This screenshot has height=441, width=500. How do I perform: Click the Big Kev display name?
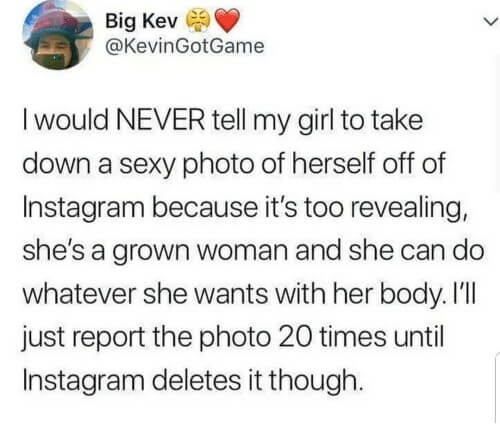(x=142, y=22)
